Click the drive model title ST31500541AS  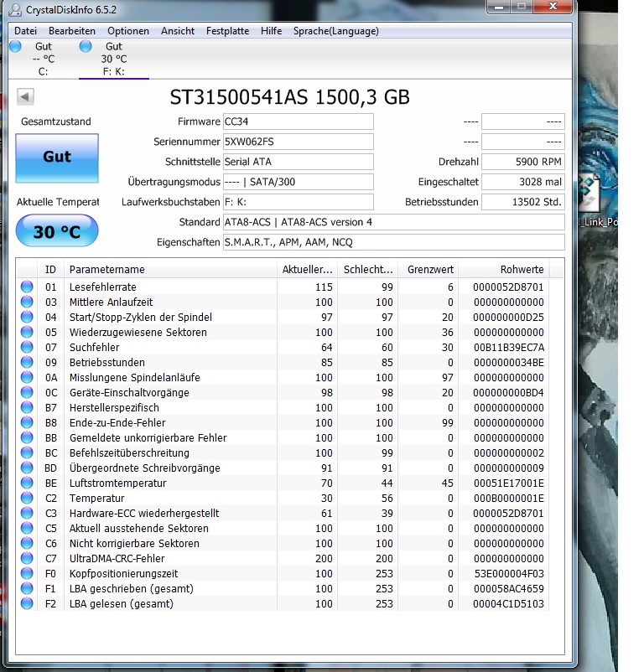coord(239,97)
